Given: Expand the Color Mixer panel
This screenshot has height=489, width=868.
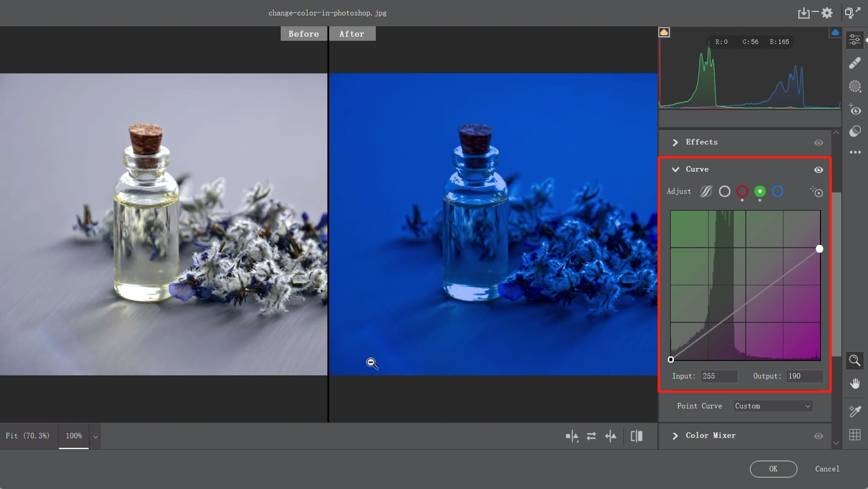Looking at the screenshot, I should 675,436.
